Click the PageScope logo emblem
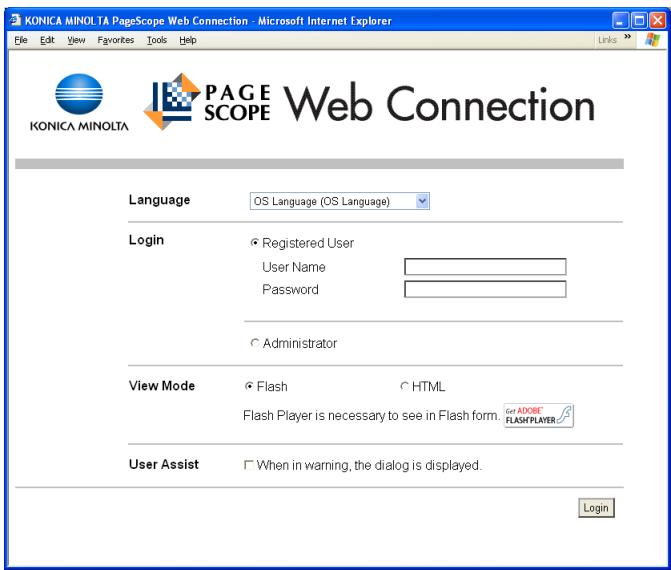 click(x=172, y=101)
